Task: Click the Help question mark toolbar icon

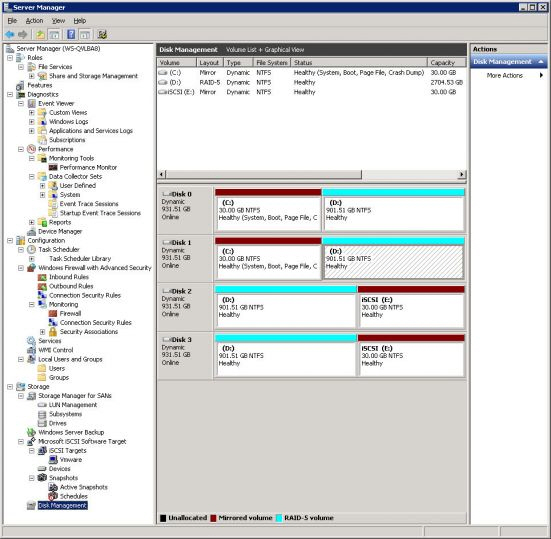Action: [x=71, y=34]
